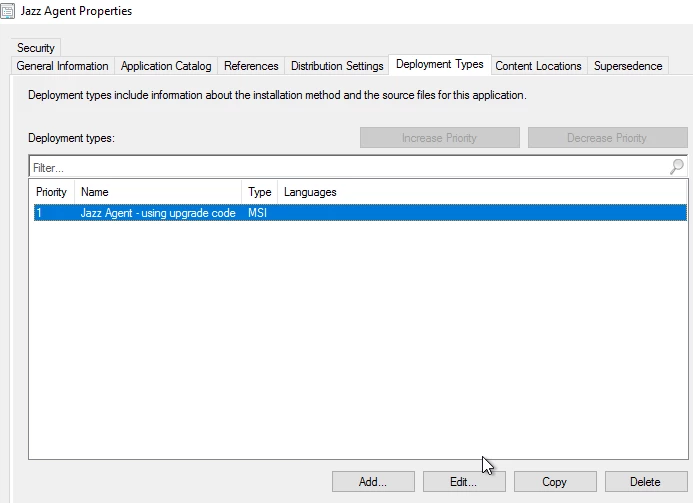Sort by the Priority column header
Image resolution: width=693 pixels, height=503 pixels.
click(x=52, y=192)
